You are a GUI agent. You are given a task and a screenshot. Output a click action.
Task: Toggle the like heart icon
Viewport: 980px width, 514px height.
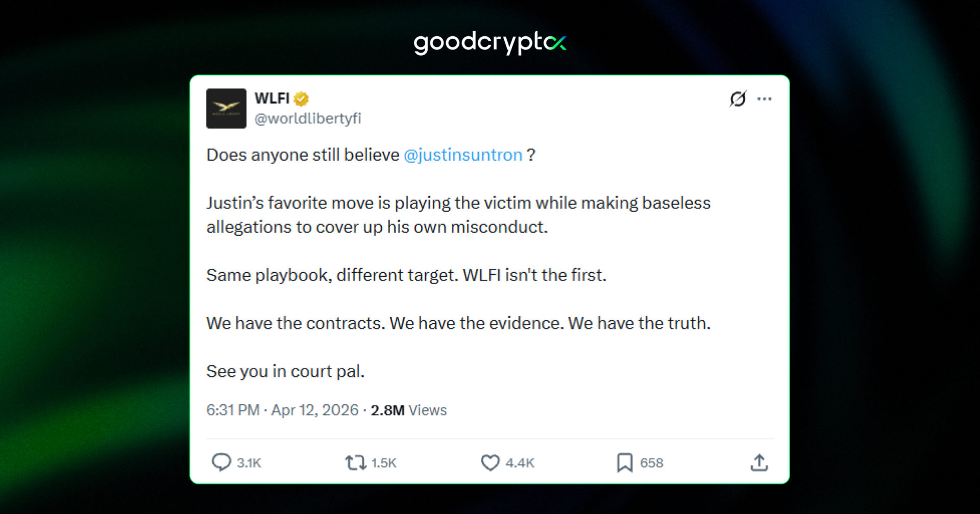[x=490, y=462]
